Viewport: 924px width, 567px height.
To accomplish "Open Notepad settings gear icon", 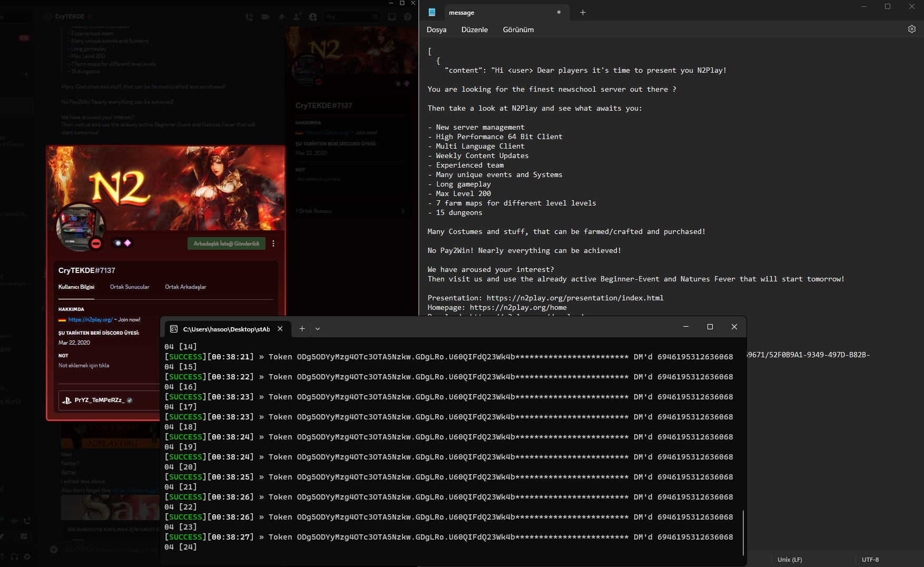I will click(912, 30).
